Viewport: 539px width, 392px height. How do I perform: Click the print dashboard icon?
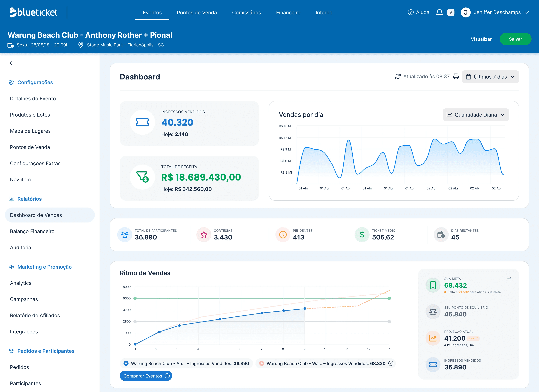point(456,76)
